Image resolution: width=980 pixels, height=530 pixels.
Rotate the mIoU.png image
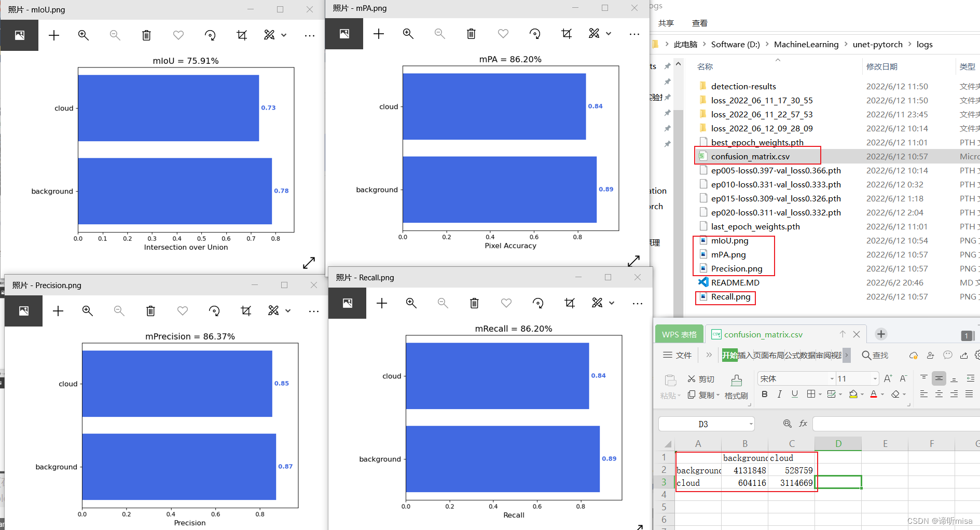210,35
